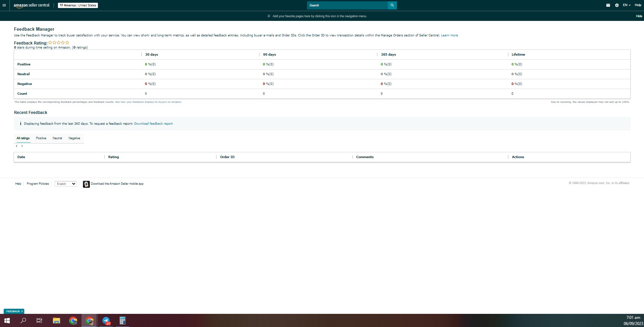Viewport: 644px width, 327px height.
Task: Switch to the Neutral tab
Action: click(57, 138)
